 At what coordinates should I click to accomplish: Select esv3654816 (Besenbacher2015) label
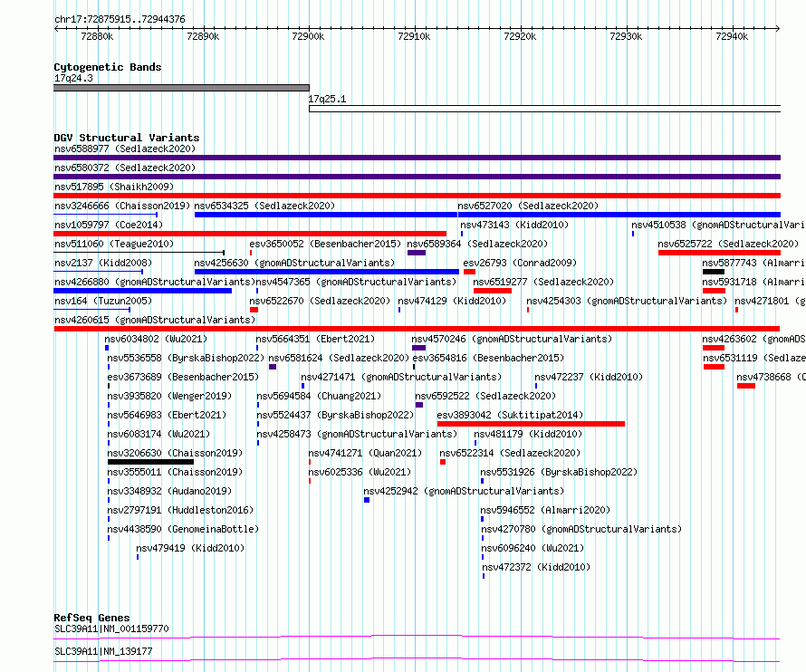pos(488,358)
